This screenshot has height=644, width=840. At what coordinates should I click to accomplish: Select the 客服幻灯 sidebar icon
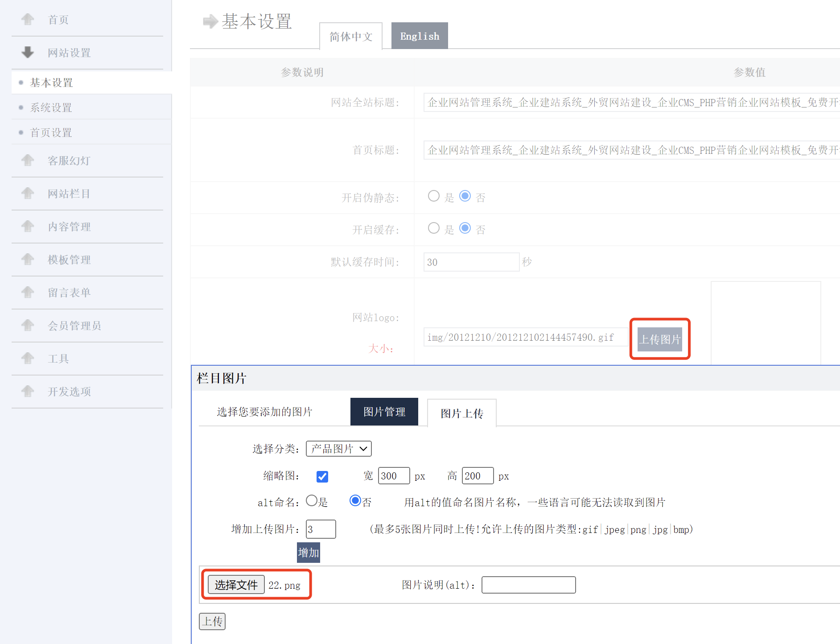pos(28,160)
